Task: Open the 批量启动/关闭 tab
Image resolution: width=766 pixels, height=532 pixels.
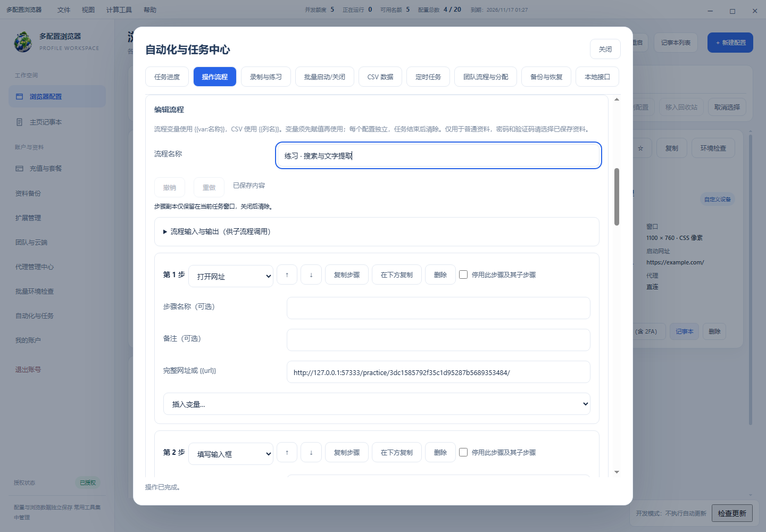Action: (324, 77)
